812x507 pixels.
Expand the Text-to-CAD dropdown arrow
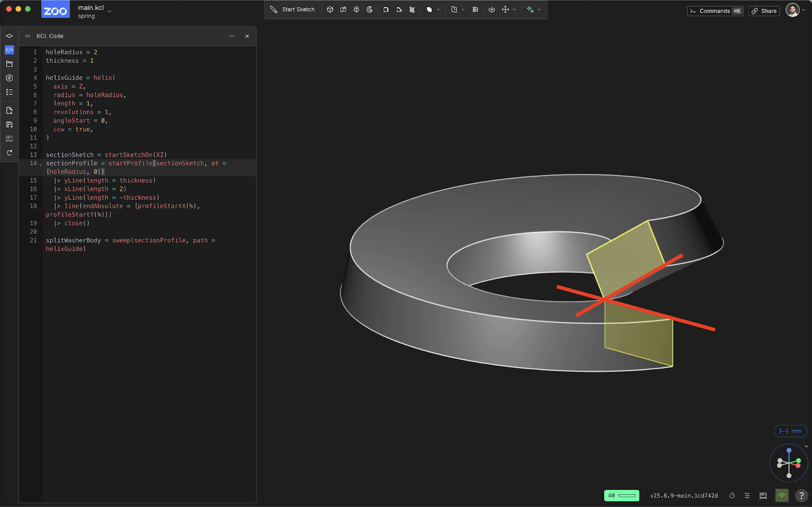(x=539, y=10)
